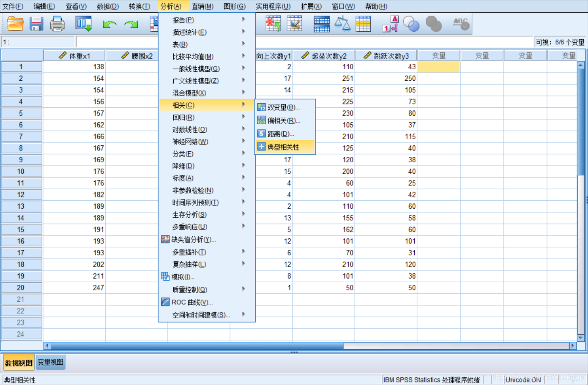Open the Data (数据) menu

(107, 6)
